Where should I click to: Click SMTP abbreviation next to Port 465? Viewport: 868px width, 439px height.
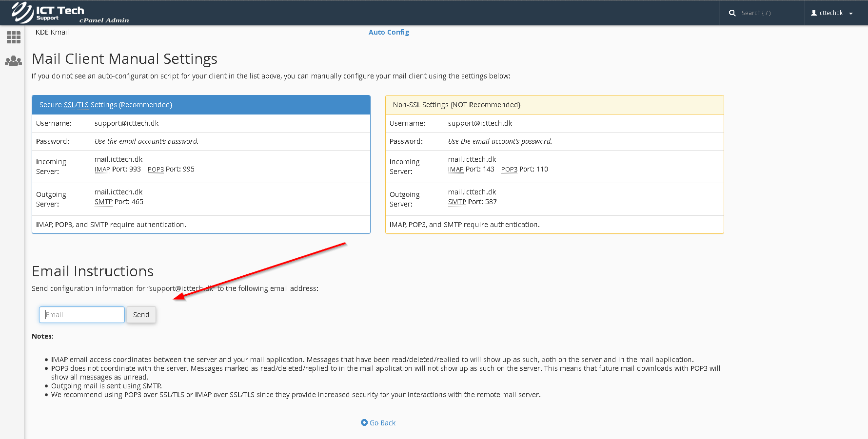(x=103, y=202)
